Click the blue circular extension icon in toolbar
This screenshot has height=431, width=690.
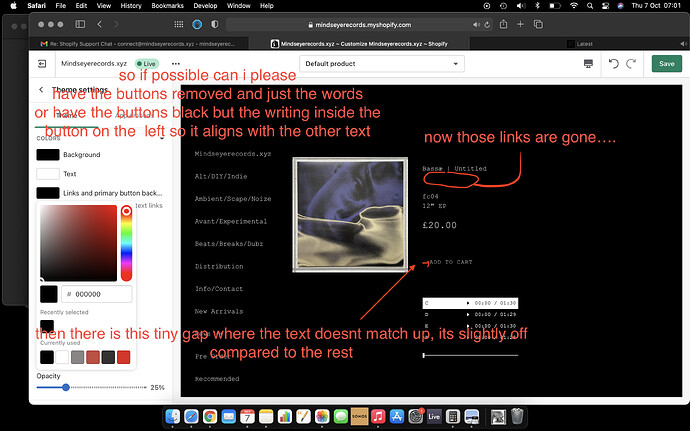[197, 24]
